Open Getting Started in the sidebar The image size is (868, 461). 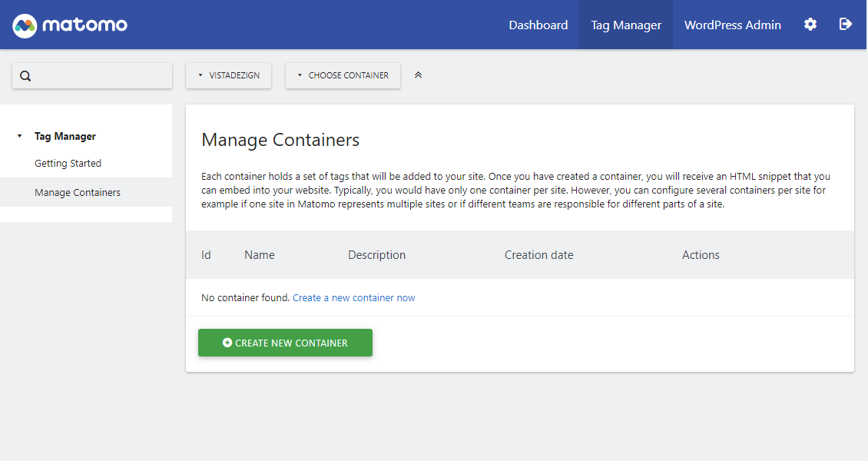click(x=68, y=163)
